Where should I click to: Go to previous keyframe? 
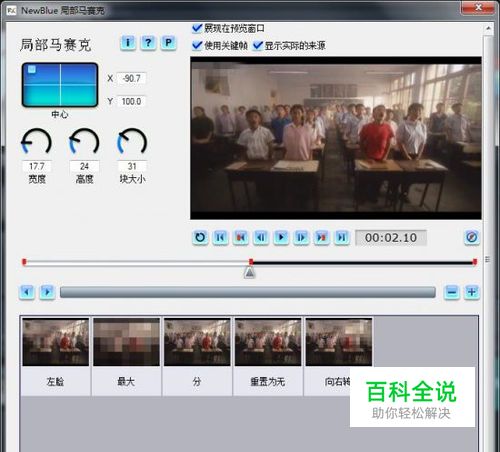(241, 237)
